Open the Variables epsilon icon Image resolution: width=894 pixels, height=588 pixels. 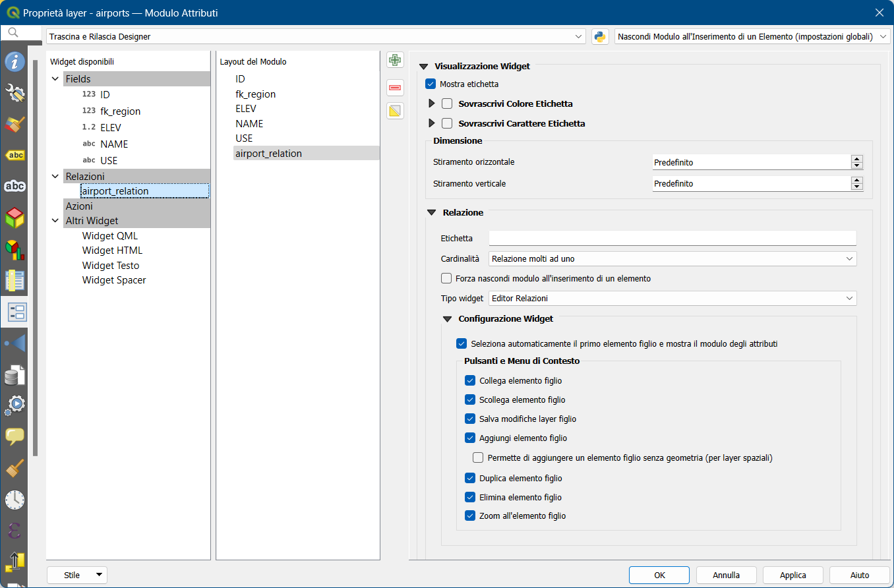pyautogui.click(x=15, y=530)
